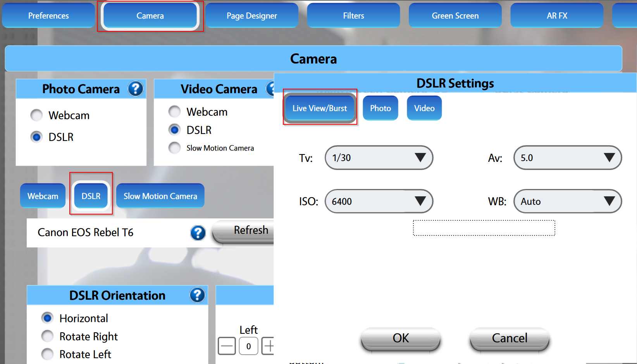This screenshot has width=637, height=364.
Task: Expand the WB Auto dropdown
Action: 568,201
